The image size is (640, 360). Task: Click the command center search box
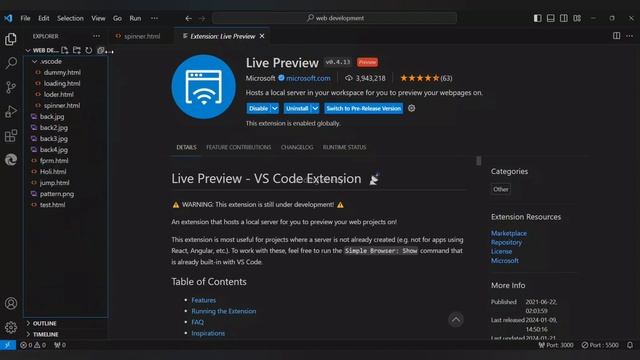(x=334, y=18)
